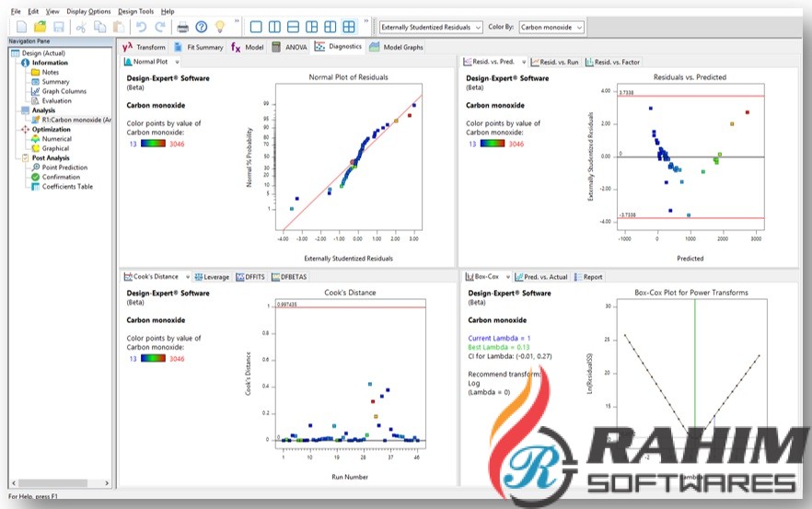Click Residuals vs. Predicted color gradient legend
The image size is (812, 509).
492,144
